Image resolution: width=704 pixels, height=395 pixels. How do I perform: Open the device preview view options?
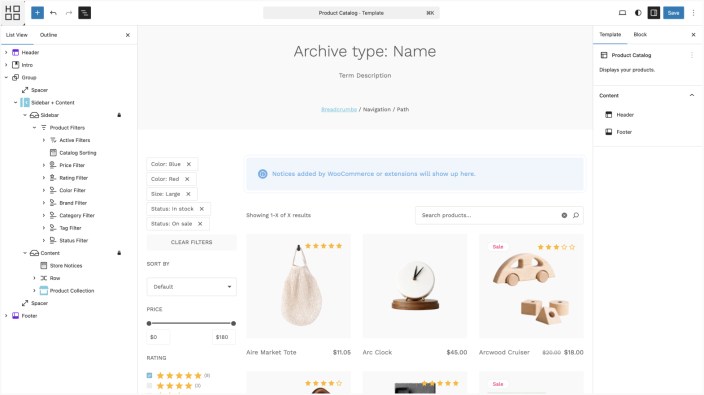pos(622,13)
